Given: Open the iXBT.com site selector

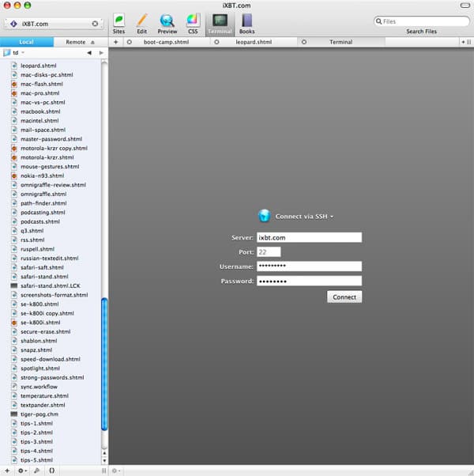Looking at the screenshot, I should click(54, 24).
